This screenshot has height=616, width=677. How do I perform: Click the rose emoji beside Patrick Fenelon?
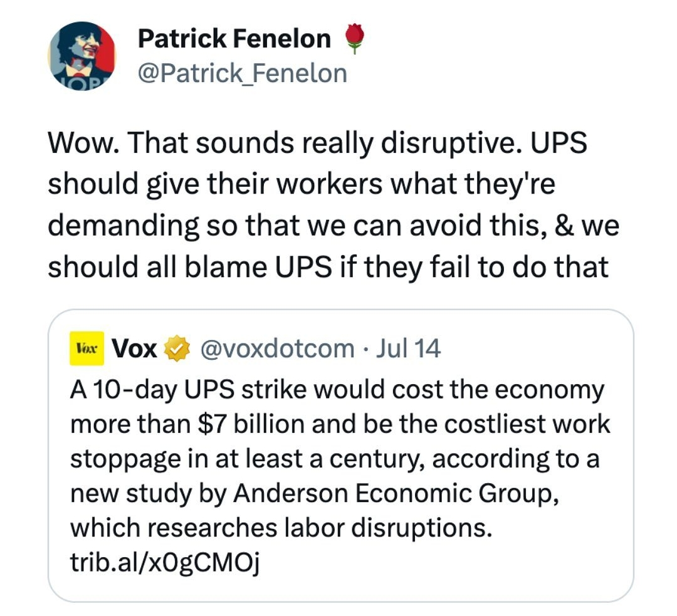355,39
